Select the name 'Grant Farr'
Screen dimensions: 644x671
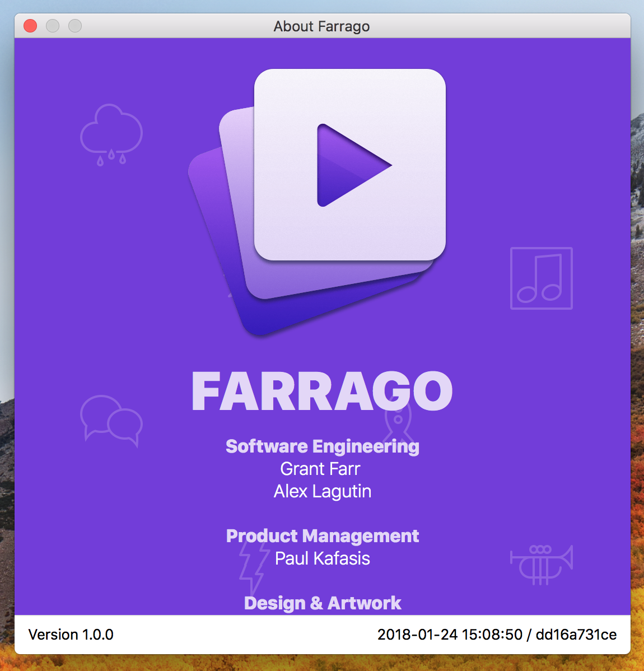(x=320, y=469)
